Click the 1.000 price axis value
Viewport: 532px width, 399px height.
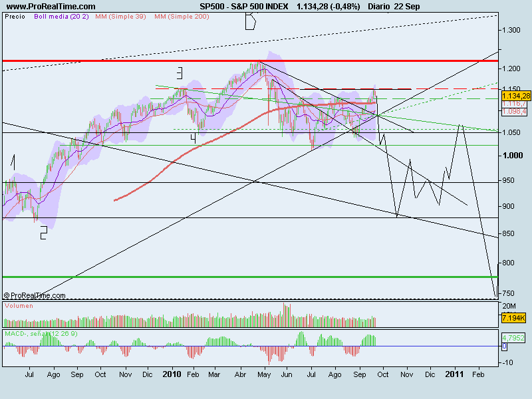click(x=513, y=156)
